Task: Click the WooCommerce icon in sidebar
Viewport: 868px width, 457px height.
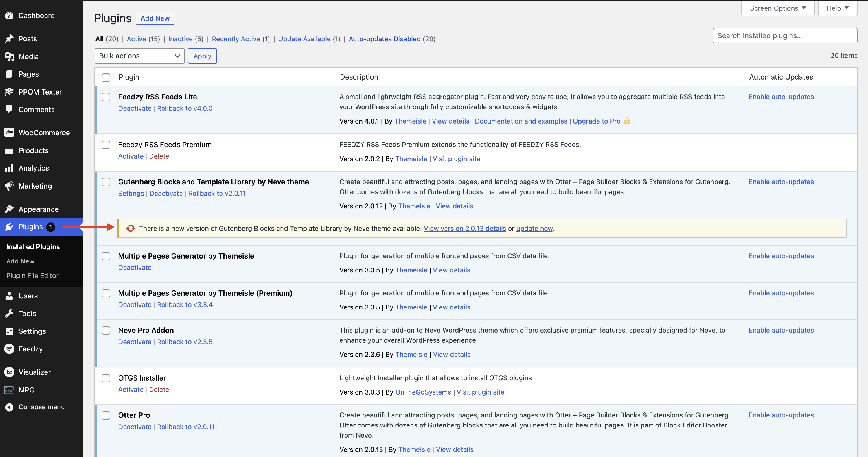Action: click(x=10, y=133)
